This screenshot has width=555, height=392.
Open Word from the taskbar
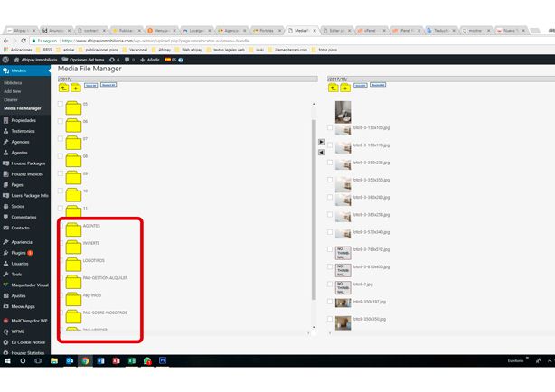click(x=101, y=361)
